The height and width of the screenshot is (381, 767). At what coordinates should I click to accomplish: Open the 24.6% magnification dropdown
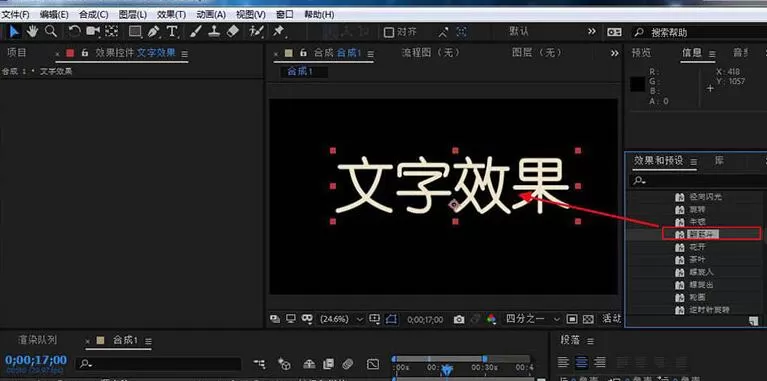[341, 319]
